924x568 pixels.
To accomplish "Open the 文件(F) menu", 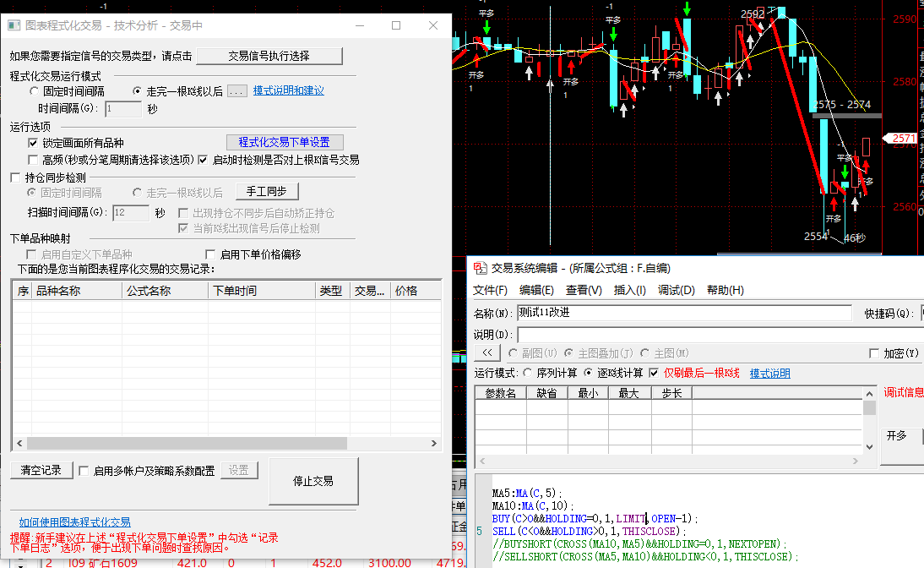I will (x=490, y=290).
